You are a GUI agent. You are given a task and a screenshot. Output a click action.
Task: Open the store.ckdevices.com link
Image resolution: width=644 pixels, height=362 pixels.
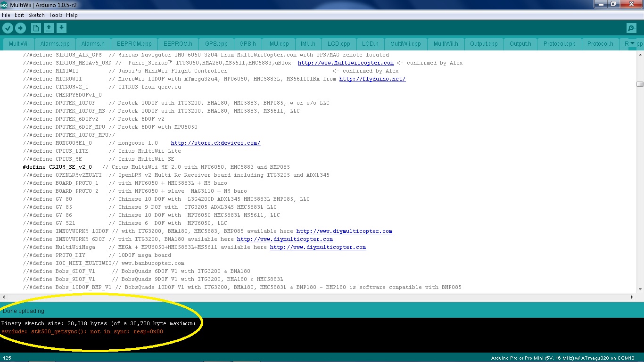click(215, 142)
